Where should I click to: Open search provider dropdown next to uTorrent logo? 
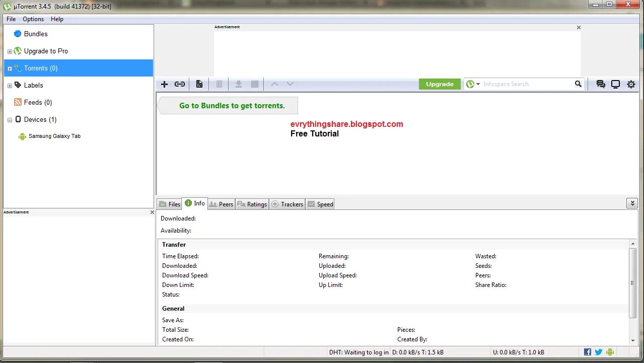(478, 84)
